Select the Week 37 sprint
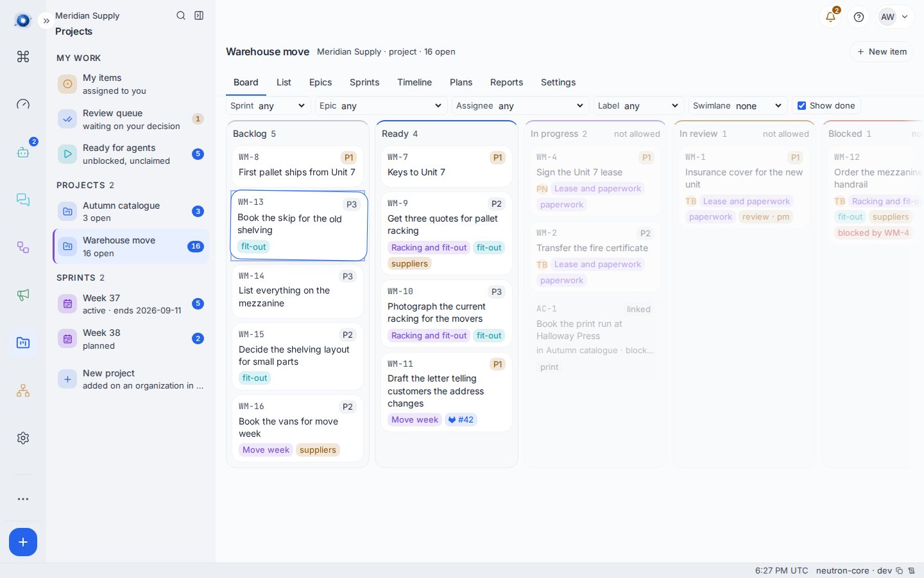 pos(131,304)
